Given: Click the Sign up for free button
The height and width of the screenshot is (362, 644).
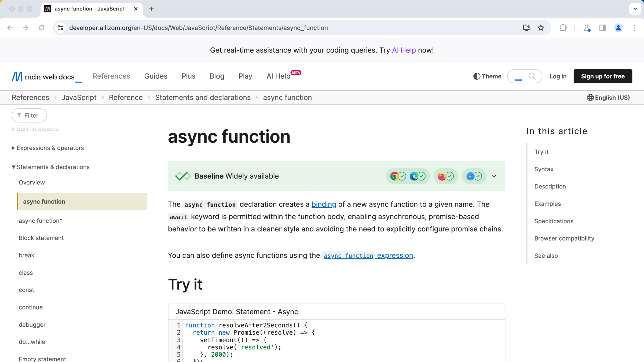Looking at the screenshot, I should point(603,76).
